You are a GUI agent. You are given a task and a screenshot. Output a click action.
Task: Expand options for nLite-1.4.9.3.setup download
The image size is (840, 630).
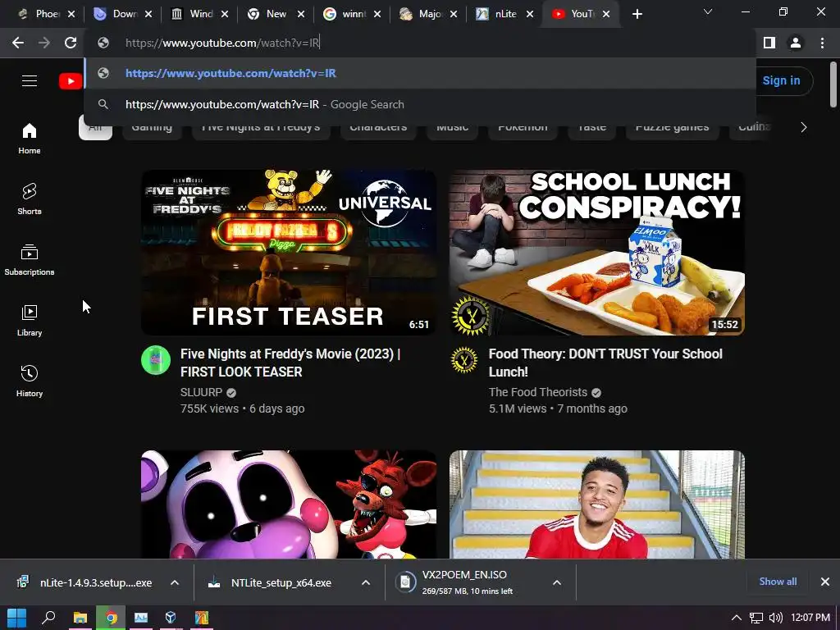[175, 582]
